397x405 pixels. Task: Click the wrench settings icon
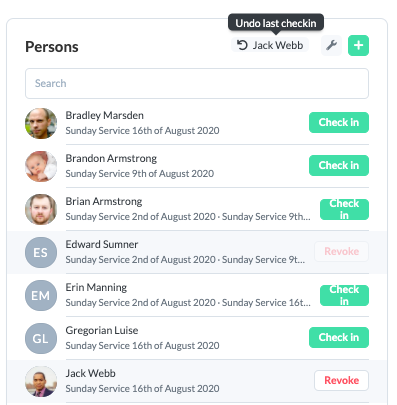click(331, 45)
